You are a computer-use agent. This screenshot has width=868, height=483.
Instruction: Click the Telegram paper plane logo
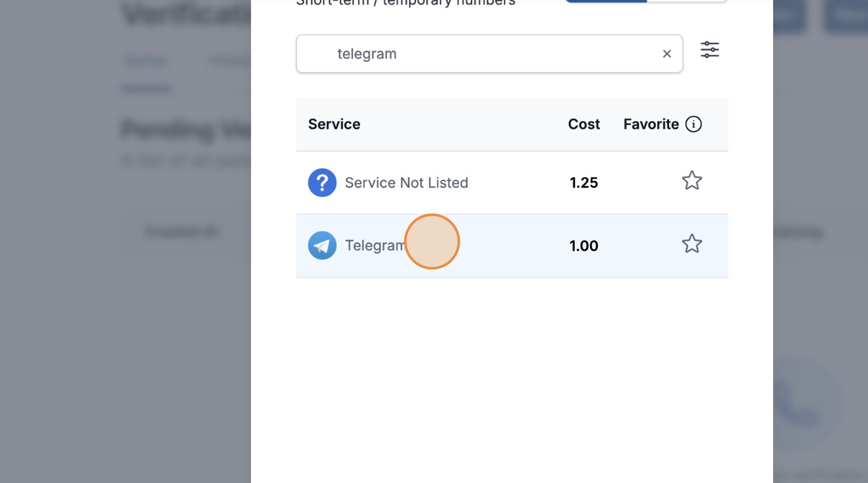point(322,246)
